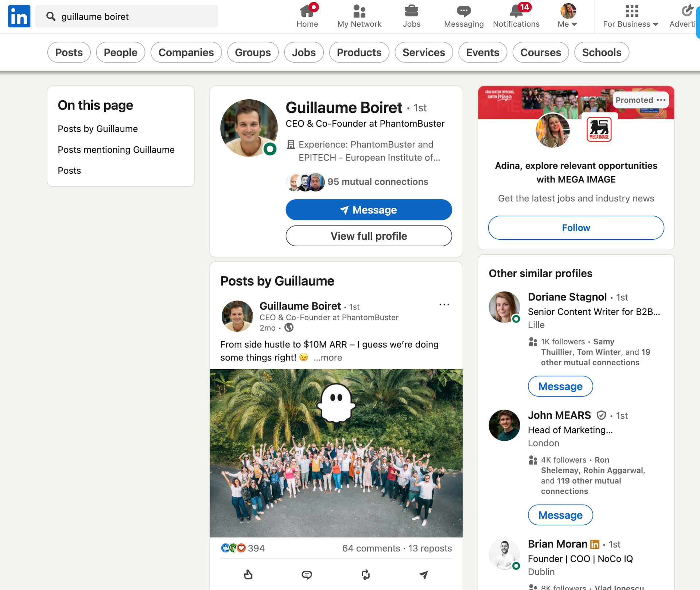Filter results by Products
The height and width of the screenshot is (590, 700).
pos(359,52)
